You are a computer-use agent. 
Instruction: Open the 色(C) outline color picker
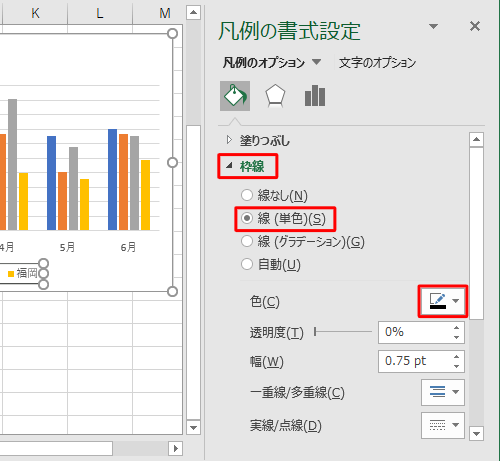[443, 301]
